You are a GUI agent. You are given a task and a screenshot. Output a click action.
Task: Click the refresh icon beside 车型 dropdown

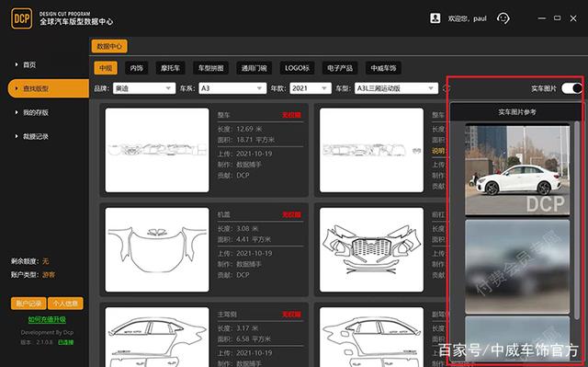pos(446,88)
